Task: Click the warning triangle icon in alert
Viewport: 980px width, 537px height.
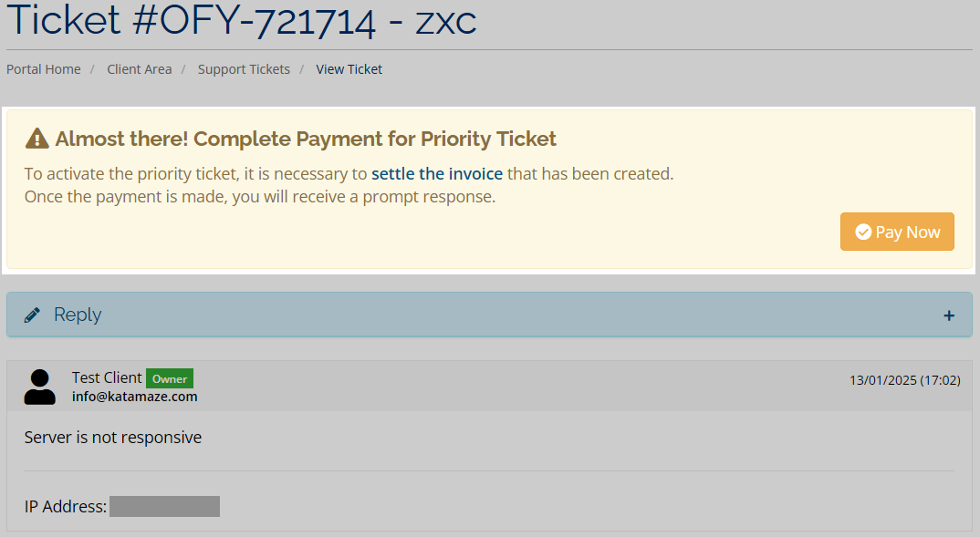Action: 36,139
